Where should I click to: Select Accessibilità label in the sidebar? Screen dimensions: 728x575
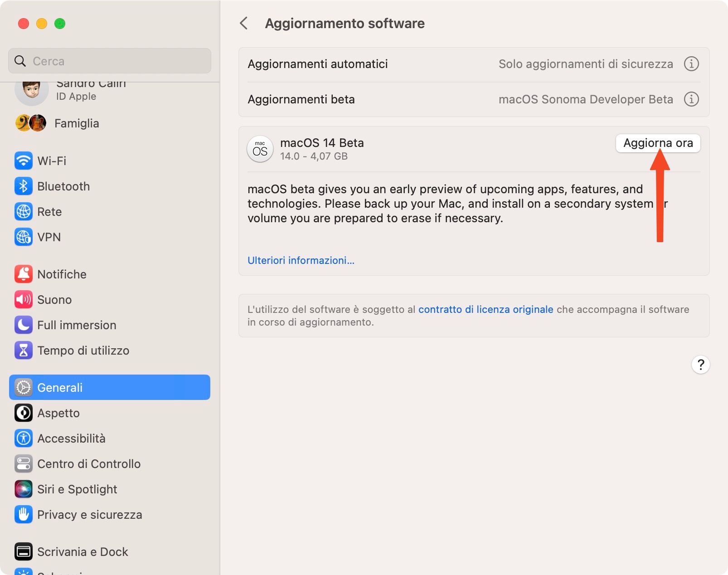click(71, 439)
